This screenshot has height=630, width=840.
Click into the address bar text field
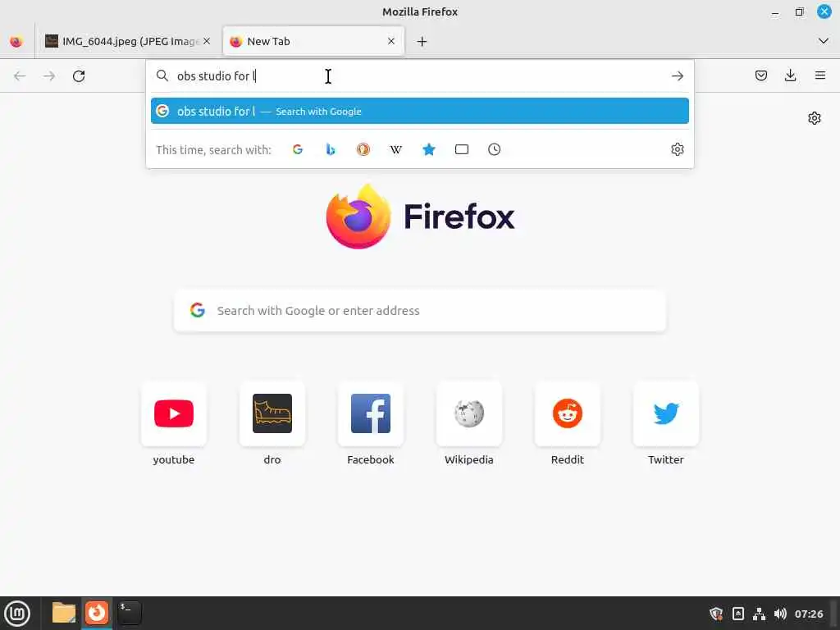coord(419,76)
